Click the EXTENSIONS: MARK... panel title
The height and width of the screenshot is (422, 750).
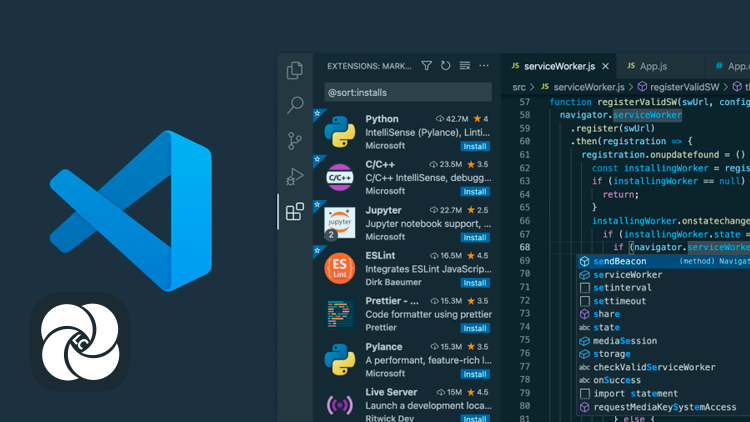369,66
